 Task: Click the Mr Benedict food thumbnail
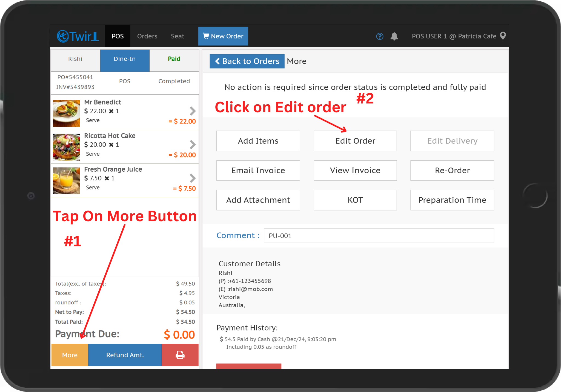[66, 113]
